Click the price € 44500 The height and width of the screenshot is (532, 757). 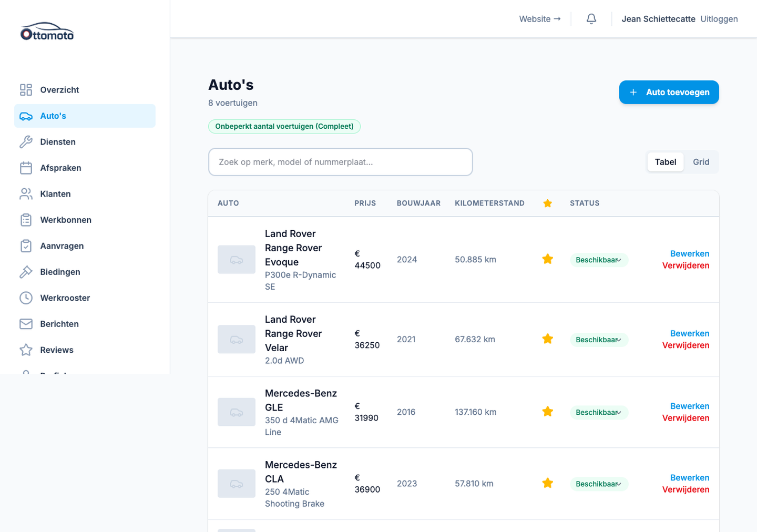click(367, 260)
